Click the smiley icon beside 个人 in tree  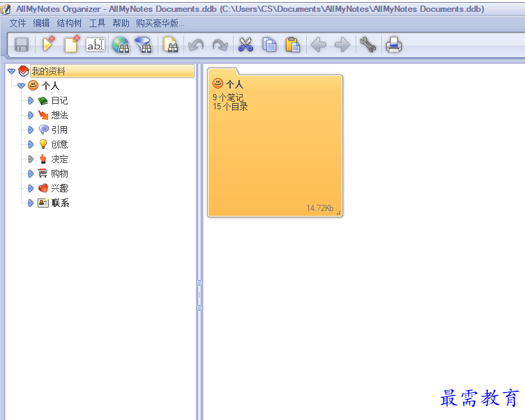point(33,86)
